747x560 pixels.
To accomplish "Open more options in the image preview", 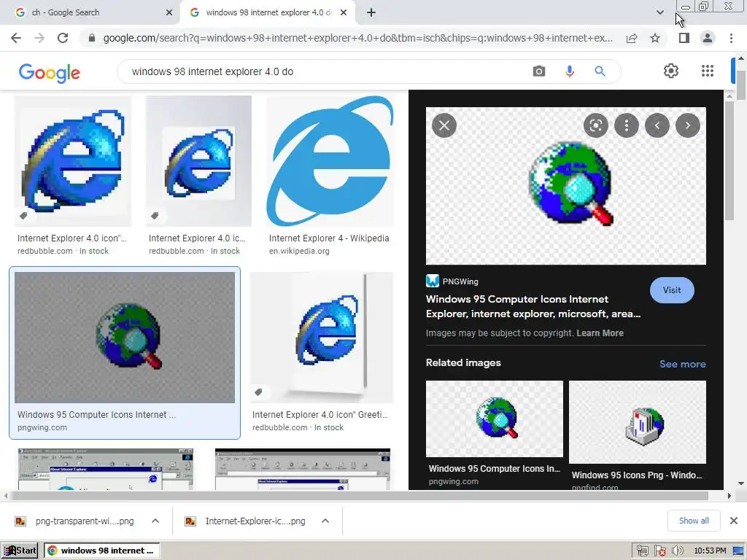I will 627,125.
